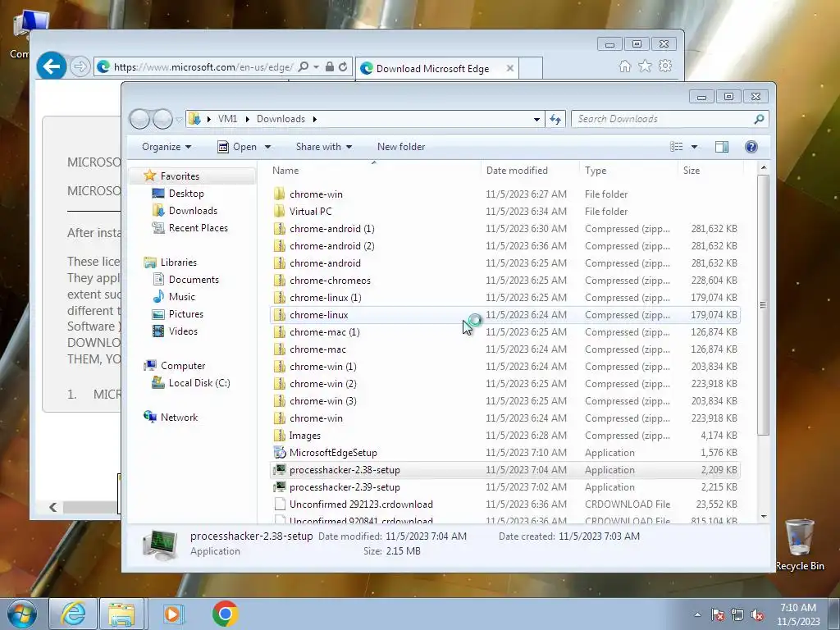Click the search magnifier in IE address bar
This screenshot has height=630, width=840.
[304, 67]
